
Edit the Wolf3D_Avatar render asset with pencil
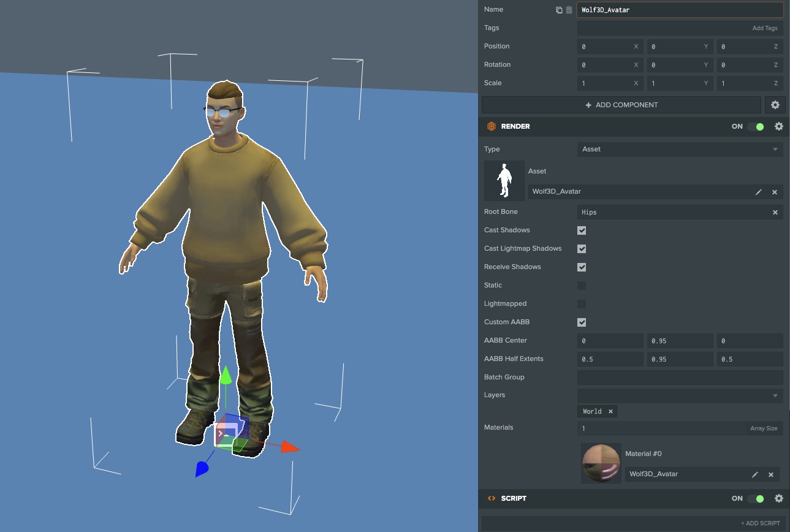759,192
